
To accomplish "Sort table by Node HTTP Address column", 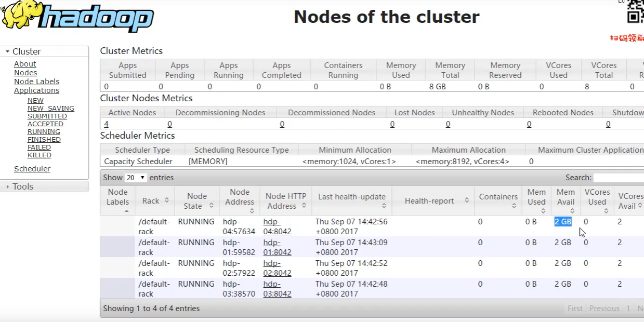I will click(x=286, y=200).
